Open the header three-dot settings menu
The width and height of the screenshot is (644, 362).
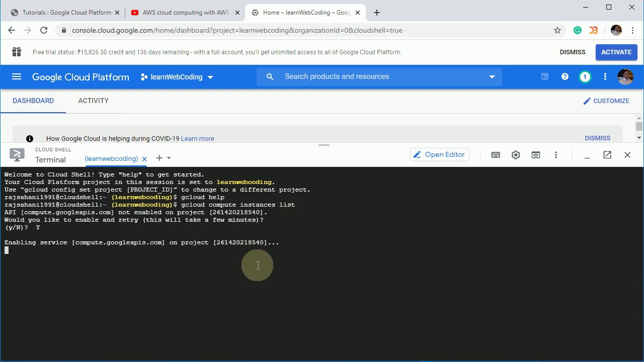tap(605, 77)
